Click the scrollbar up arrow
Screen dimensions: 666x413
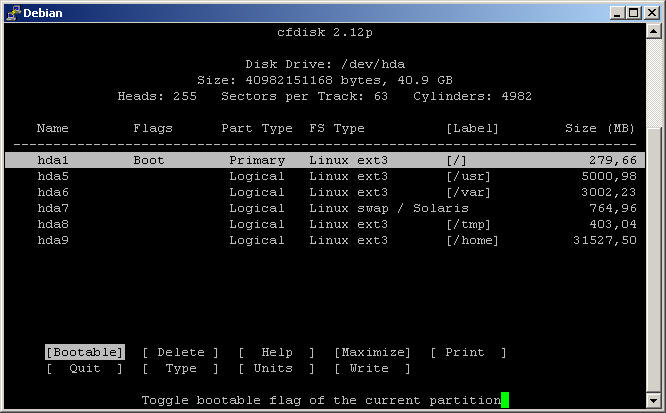click(654, 34)
